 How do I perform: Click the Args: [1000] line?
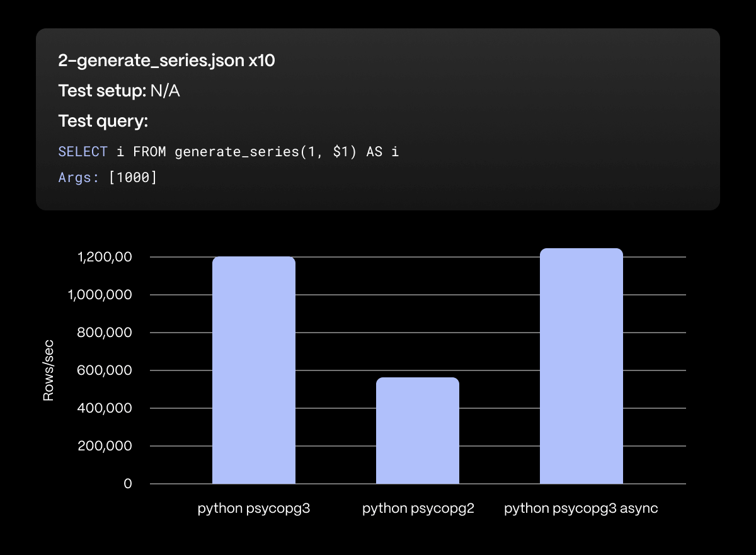coord(107,178)
